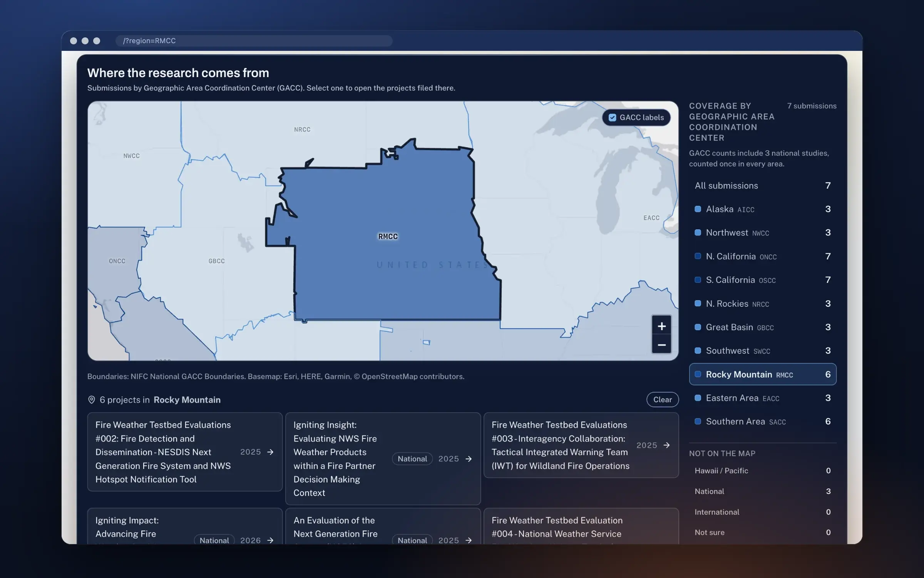The image size is (924, 578).
Task: Toggle the GACC labels checkbox
Action: tap(612, 118)
